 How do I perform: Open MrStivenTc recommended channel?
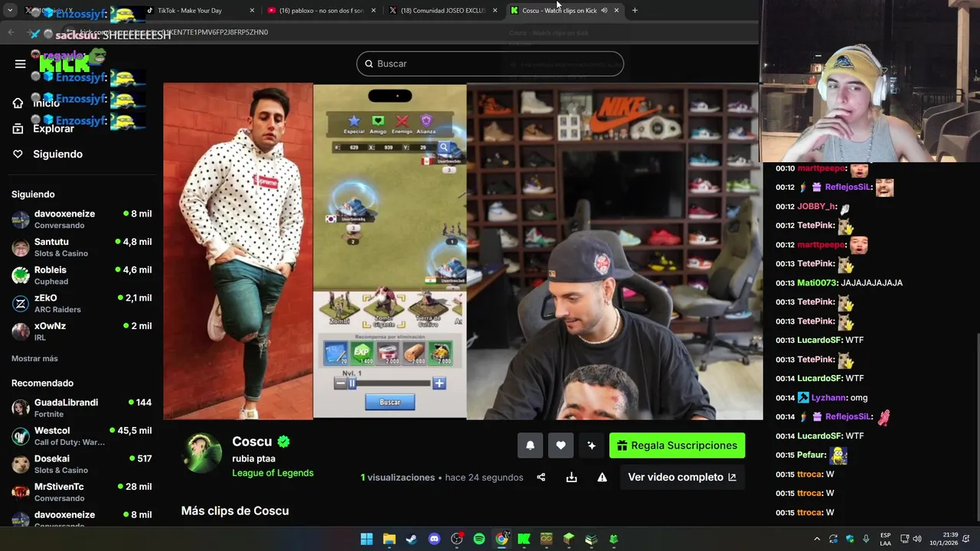tap(81, 492)
